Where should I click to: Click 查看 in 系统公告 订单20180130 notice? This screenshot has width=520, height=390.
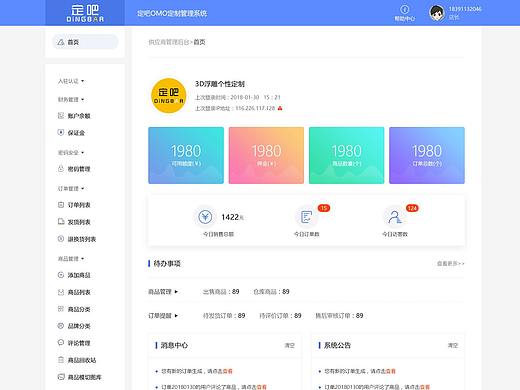click(425, 387)
